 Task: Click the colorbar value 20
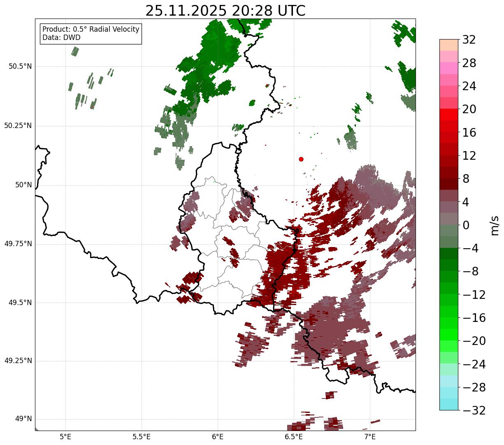pos(469,109)
